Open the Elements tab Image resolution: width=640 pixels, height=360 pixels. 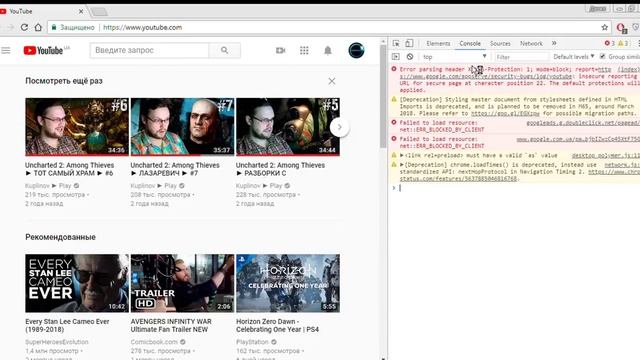[438, 43]
